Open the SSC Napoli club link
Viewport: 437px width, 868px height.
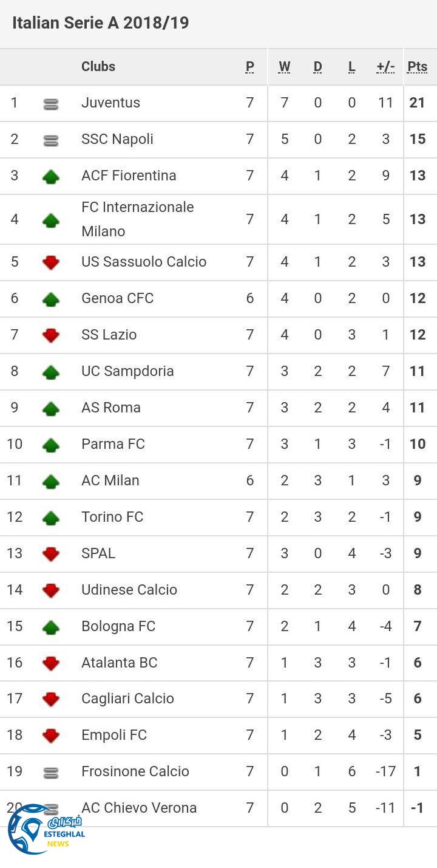point(117,139)
